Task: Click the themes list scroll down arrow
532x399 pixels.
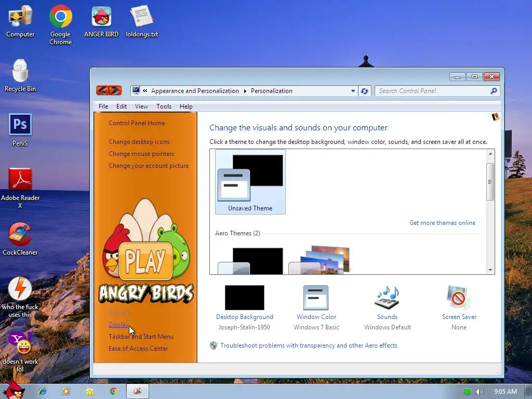Action: click(x=490, y=270)
